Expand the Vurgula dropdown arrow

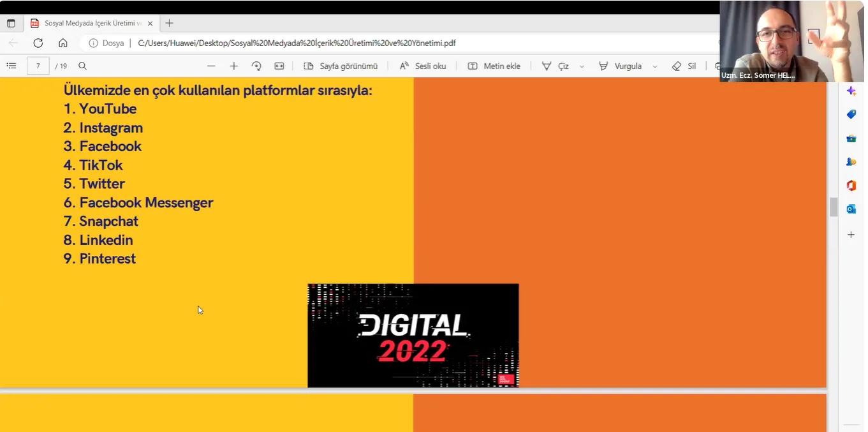[654, 66]
